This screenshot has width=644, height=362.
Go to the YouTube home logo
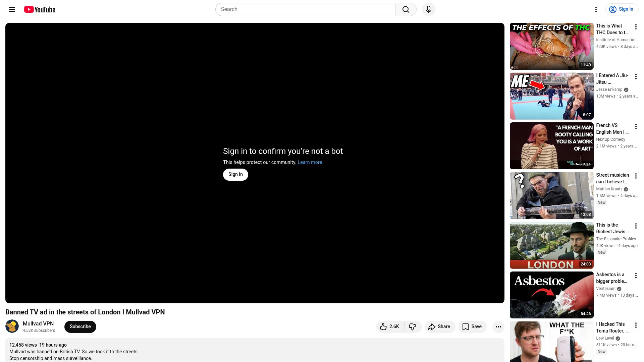40,9
